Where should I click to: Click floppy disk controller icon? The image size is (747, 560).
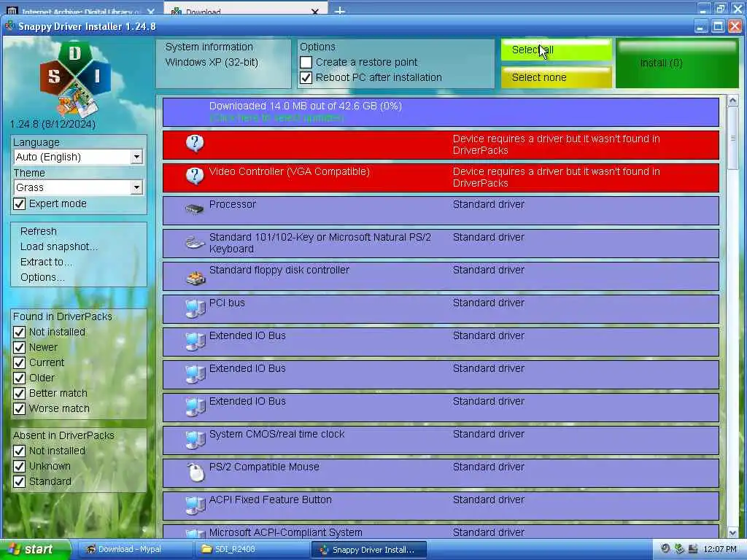pos(196,278)
